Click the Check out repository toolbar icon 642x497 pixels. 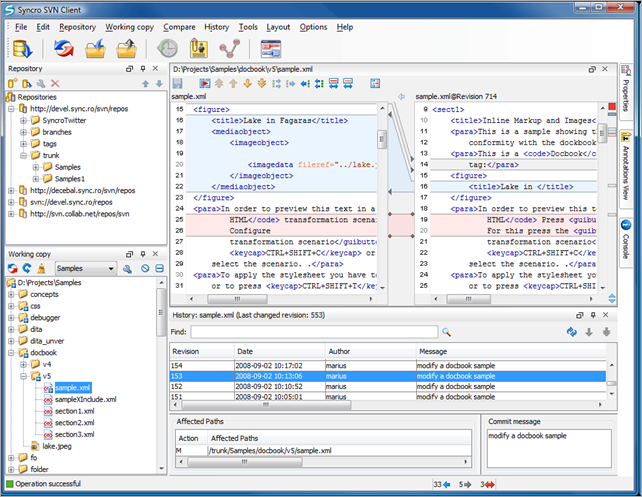tap(23, 47)
